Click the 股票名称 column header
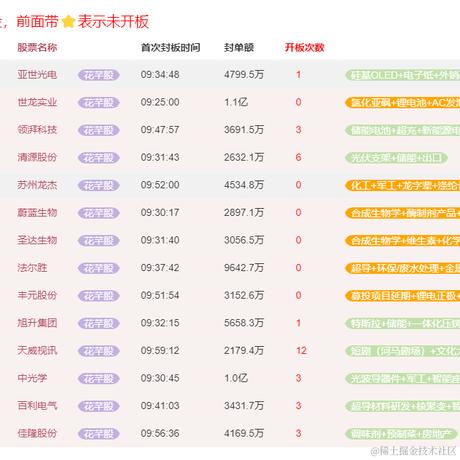 pyautogui.click(x=37, y=47)
